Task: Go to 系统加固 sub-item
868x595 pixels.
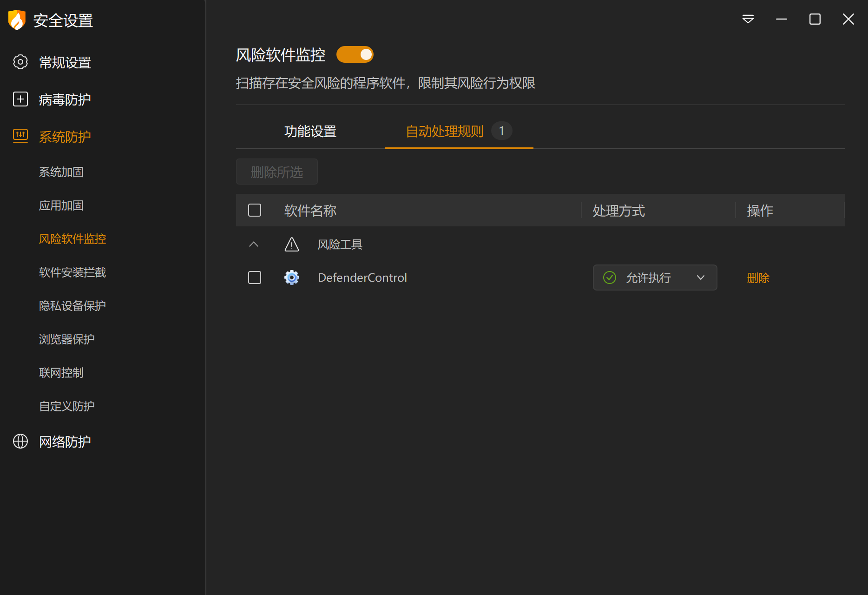Action: tap(61, 172)
